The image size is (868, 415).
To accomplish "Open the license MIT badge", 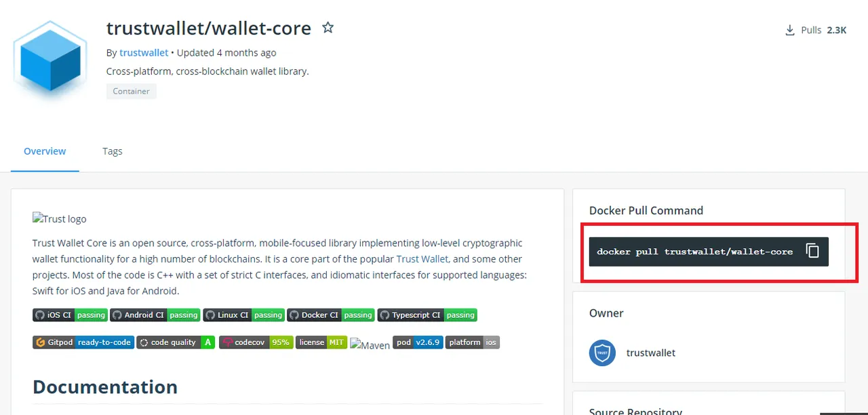I will tap(321, 342).
